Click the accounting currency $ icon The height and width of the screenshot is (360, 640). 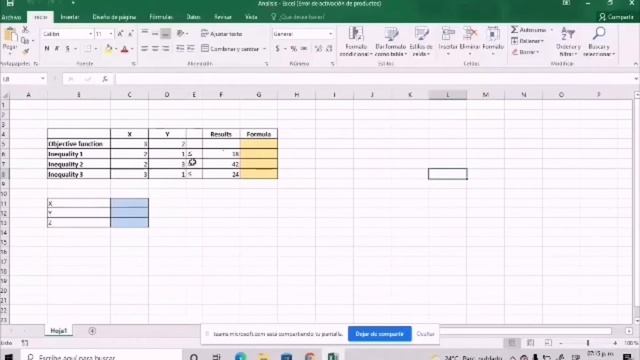coord(278,49)
